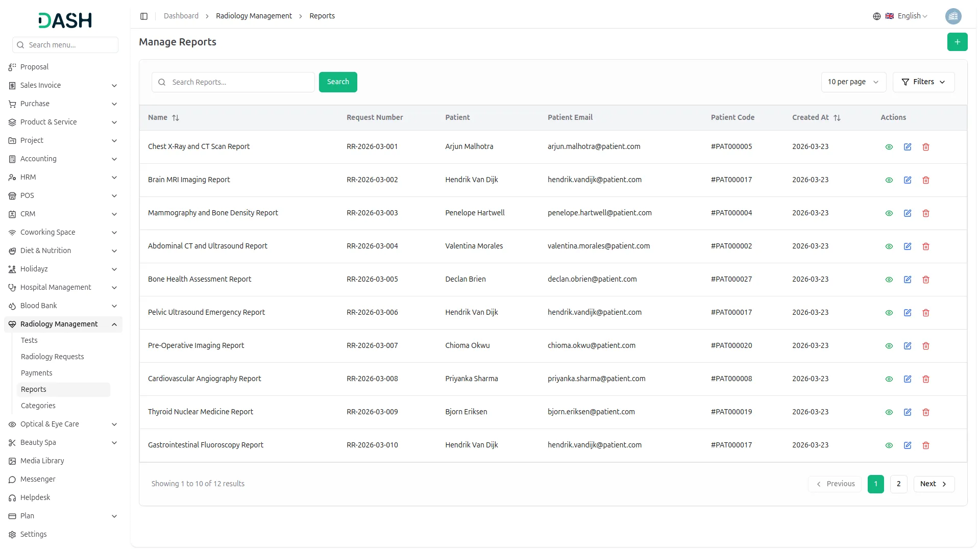
Task: Go to page 2 of results
Action: [x=898, y=484]
